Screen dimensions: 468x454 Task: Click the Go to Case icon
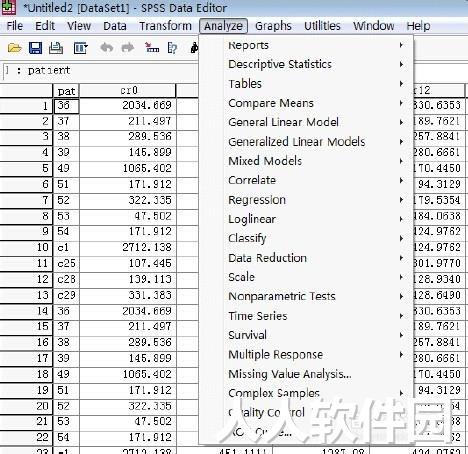pos(152,48)
